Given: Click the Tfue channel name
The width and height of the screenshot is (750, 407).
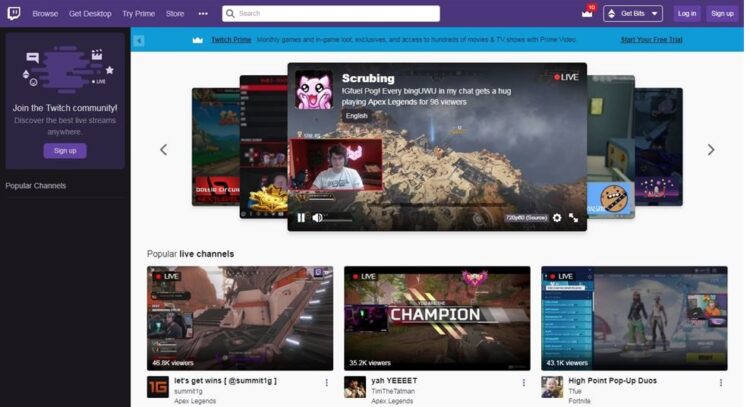Looking at the screenshot, I should (x=575, y=391).
